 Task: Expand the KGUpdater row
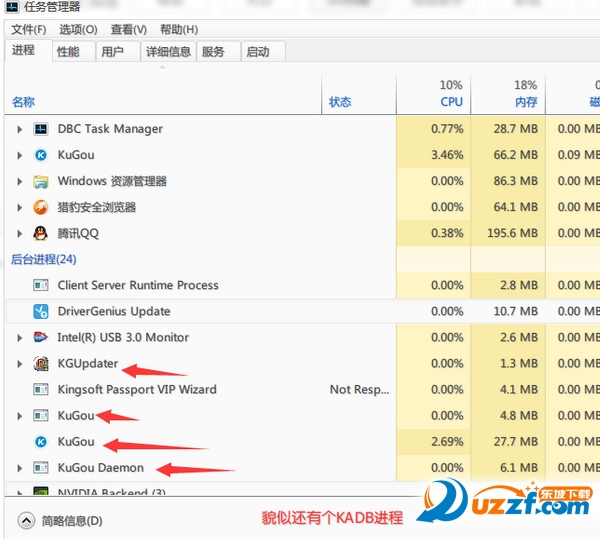[20, 364]
